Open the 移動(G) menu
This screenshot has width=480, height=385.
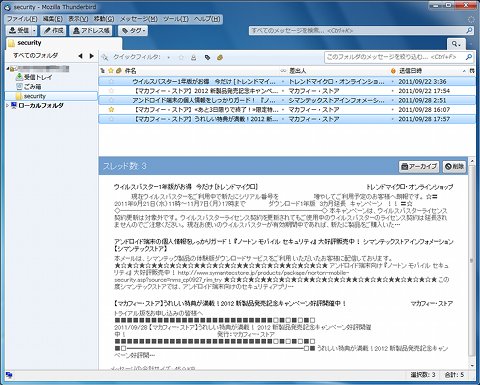[104, 19]
